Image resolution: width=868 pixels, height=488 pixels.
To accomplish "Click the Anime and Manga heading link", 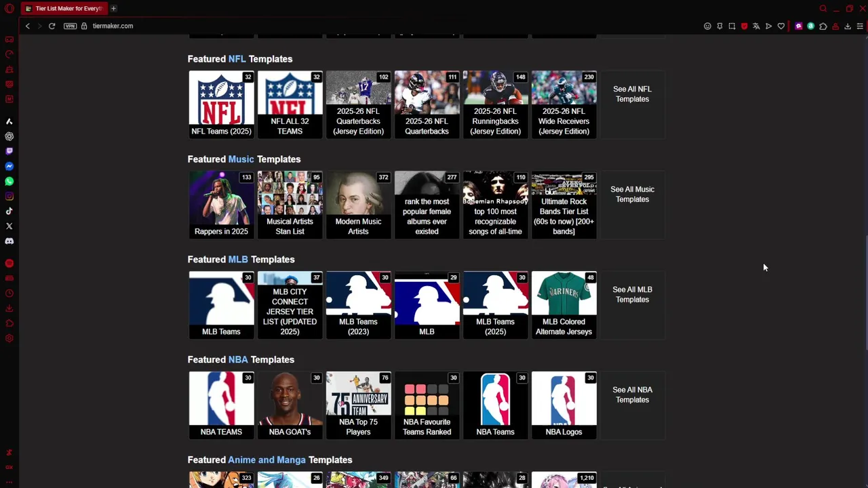I will (x=267, y=460).
